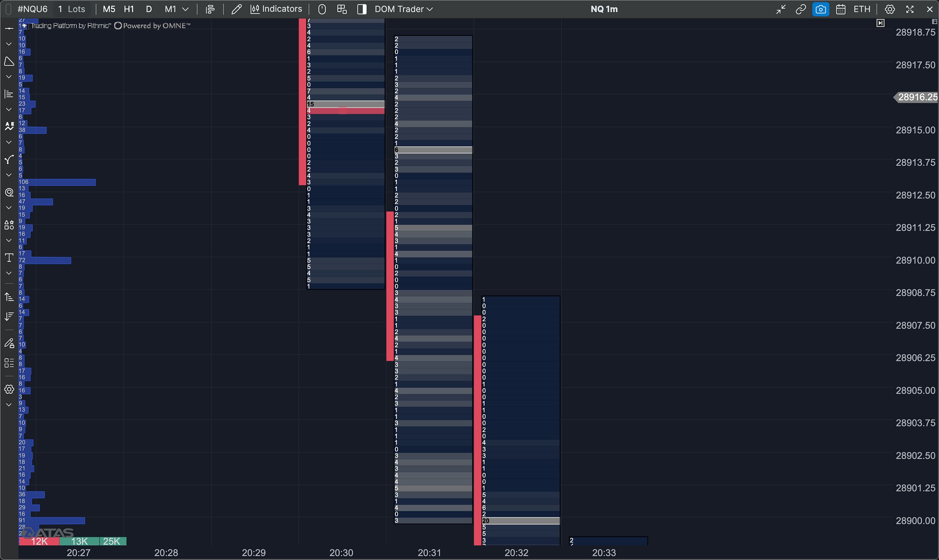Select the triangle shape drawing tool
Viewport: 939px width, 560px height.
point(9,61)
